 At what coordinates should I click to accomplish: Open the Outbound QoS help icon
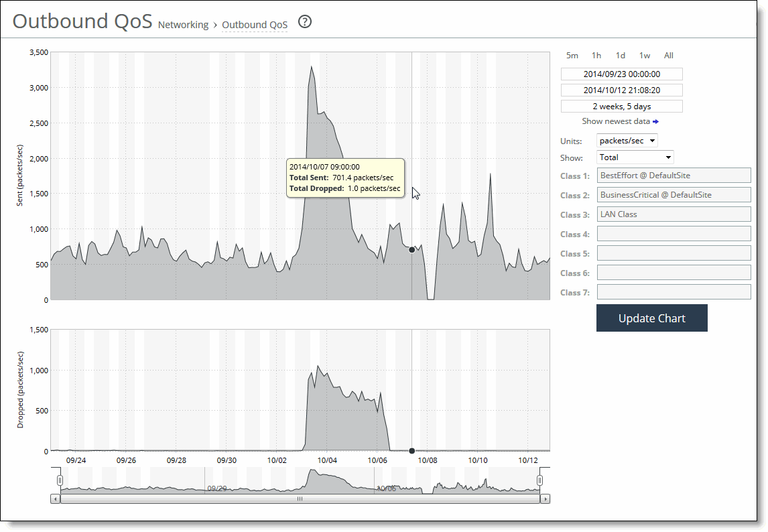[x=304, y=21]
